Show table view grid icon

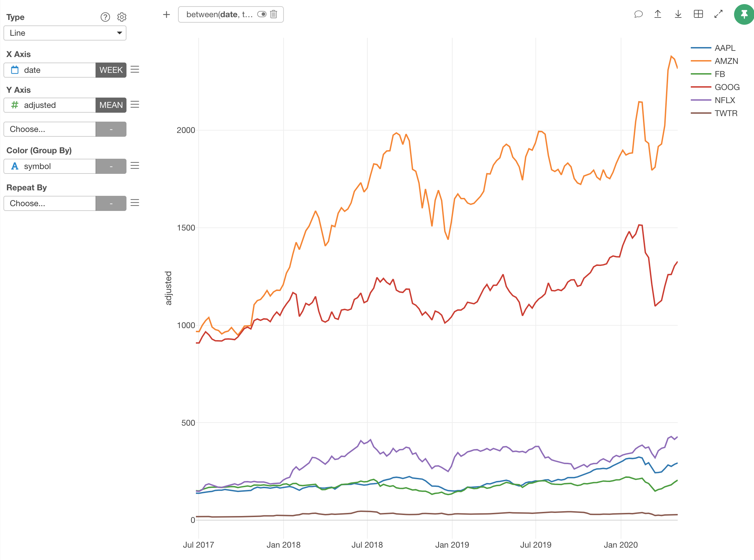tap(698, 14)
